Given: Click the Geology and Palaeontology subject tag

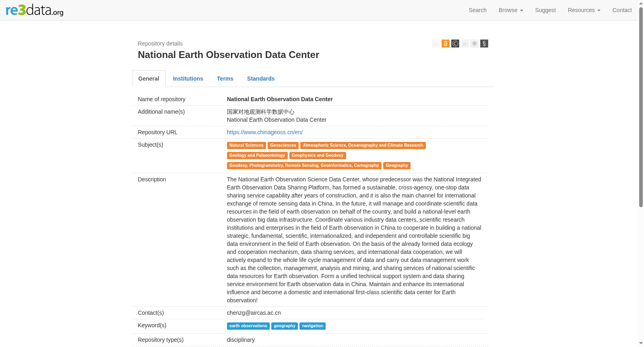Looking at the screenshot, I should (257, 156).
